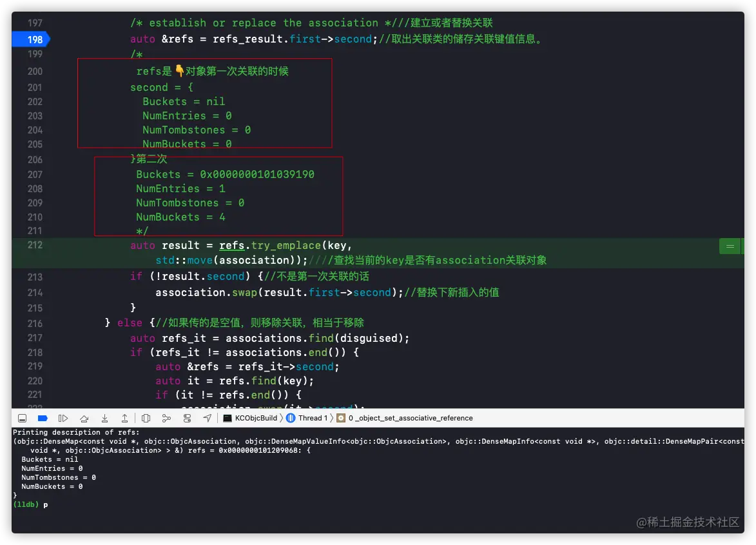Screen dimensions: 756x545
Task: Click the 'else' keyword on line 216
Action: pos(130,322)
